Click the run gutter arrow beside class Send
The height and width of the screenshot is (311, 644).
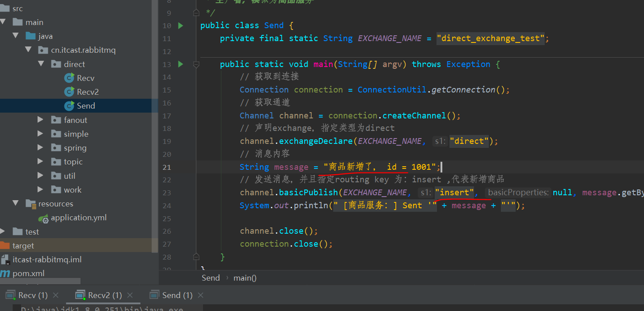(x=181, y=25)
